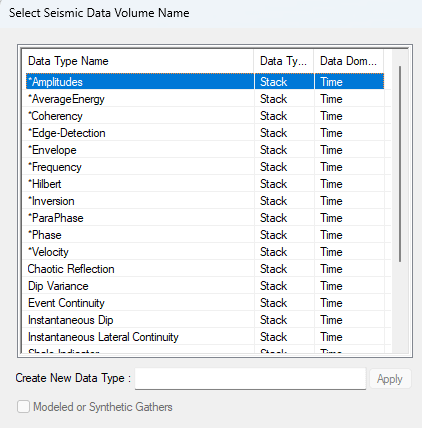Select the *Envelope data type
Viewport: 422px width, 428px height.
tap(205, 150)
